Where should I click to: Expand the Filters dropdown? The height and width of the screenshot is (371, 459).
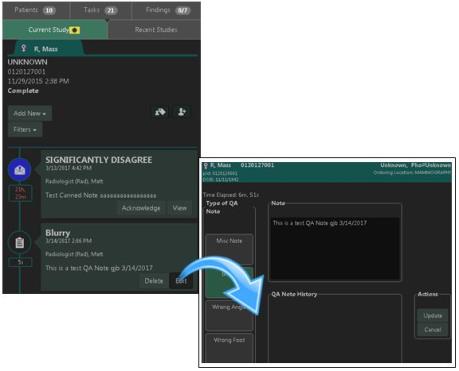(25, 130)
